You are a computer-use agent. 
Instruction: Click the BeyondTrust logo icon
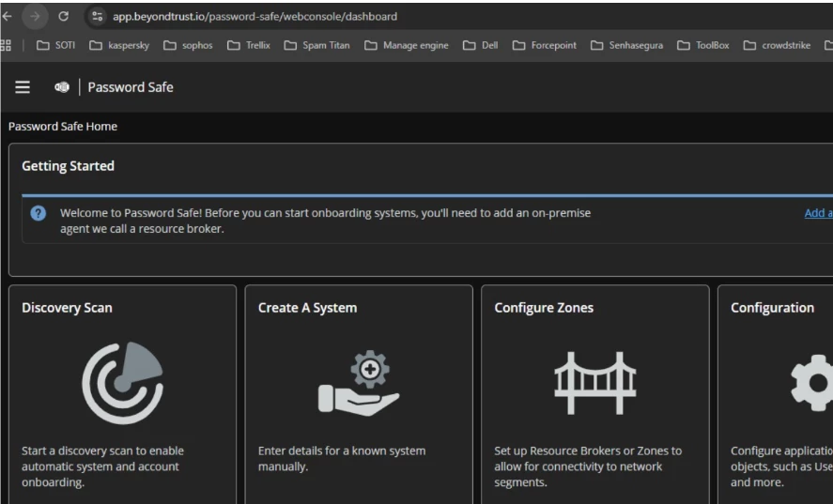62,87
